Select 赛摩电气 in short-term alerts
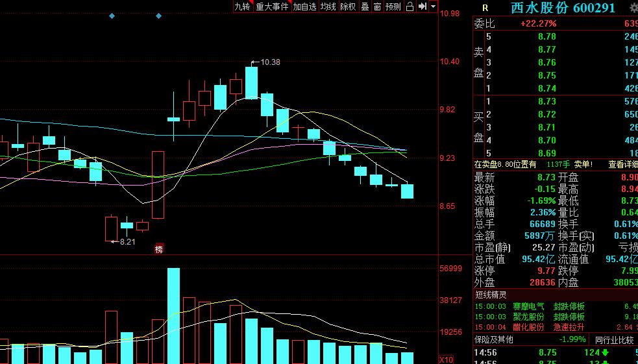638x364 pixels. pyautogui.click(x=528, y=306)
